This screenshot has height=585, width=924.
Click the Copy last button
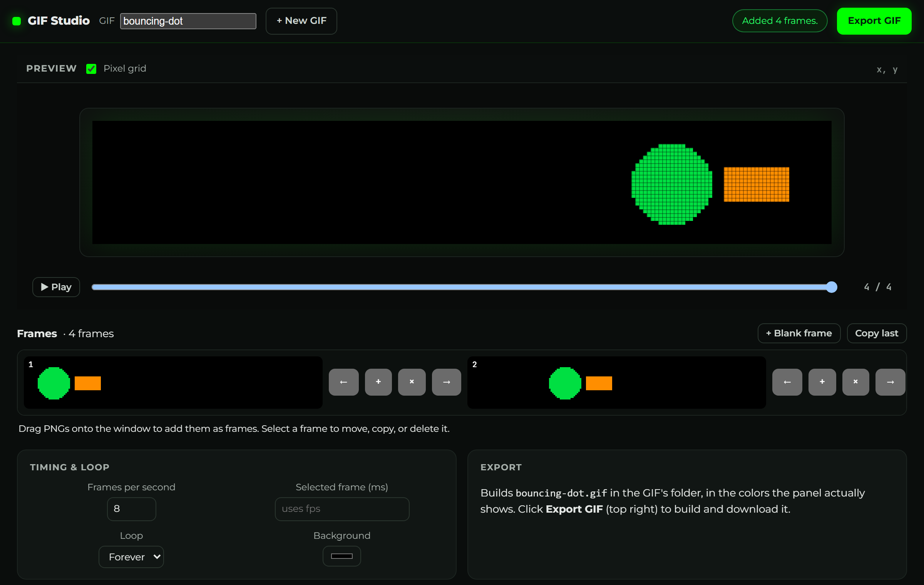coord(877,333)
